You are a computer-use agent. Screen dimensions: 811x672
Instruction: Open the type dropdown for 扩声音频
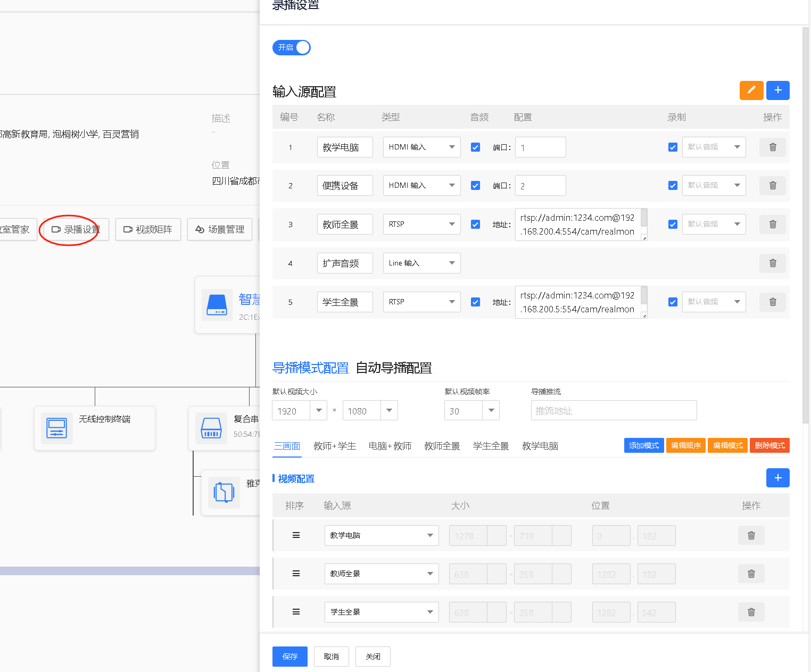[x=421, y=263]
